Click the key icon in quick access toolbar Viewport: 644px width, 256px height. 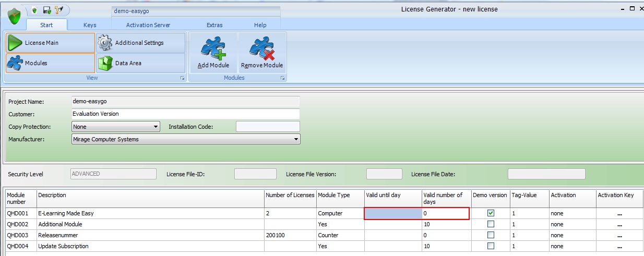[x=58, y=10]
